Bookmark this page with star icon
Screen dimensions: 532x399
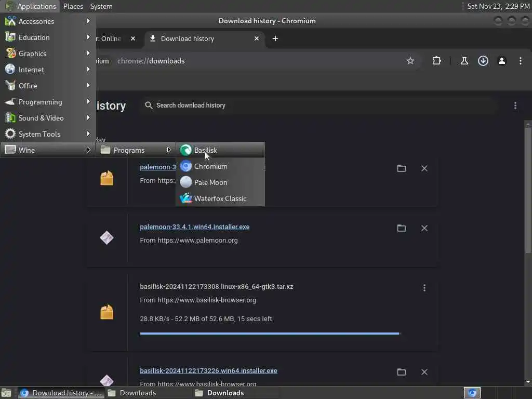410,61
